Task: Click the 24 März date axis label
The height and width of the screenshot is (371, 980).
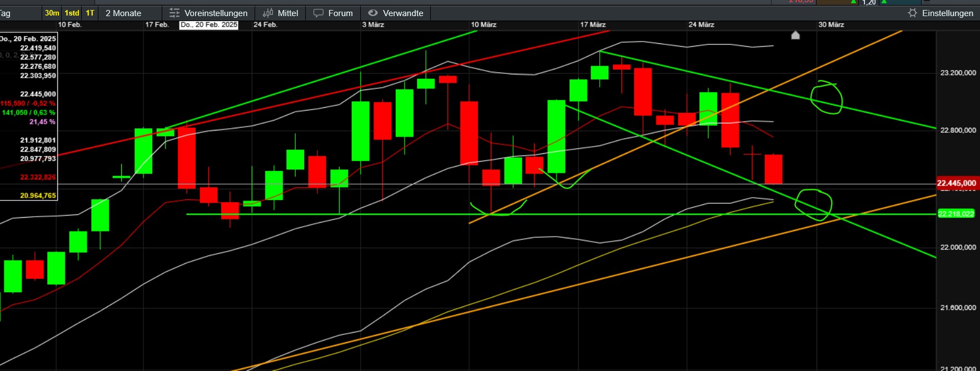Action: point(702,25)
